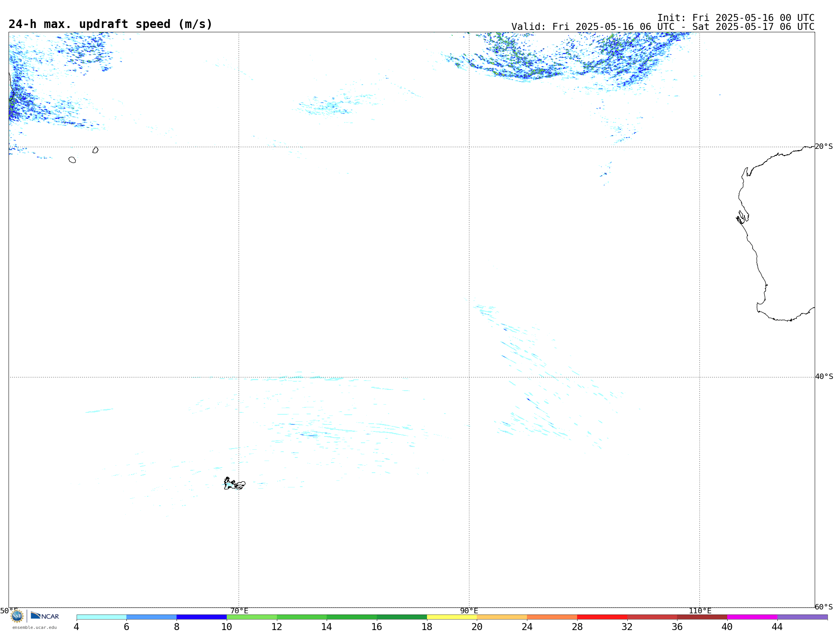Pick the bright red 28–32 m/s swatch
This screenshot has width=840, height=632.
click(x=602, y=617)
